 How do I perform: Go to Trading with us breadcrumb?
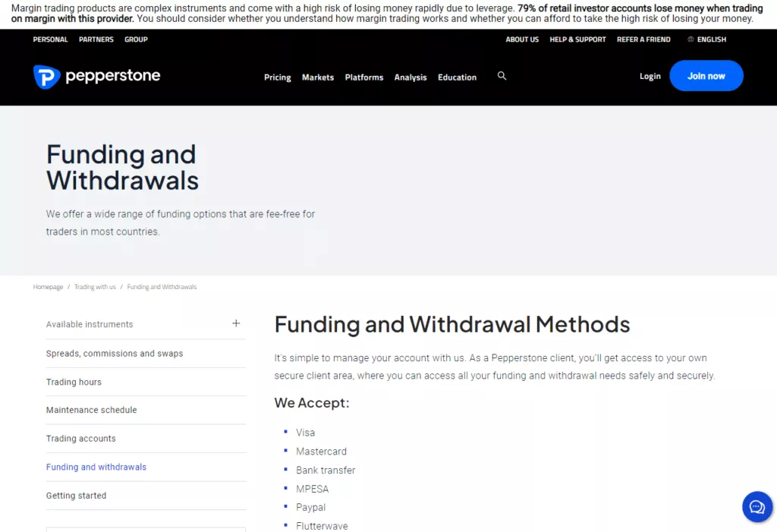click(x=95, y=287)
